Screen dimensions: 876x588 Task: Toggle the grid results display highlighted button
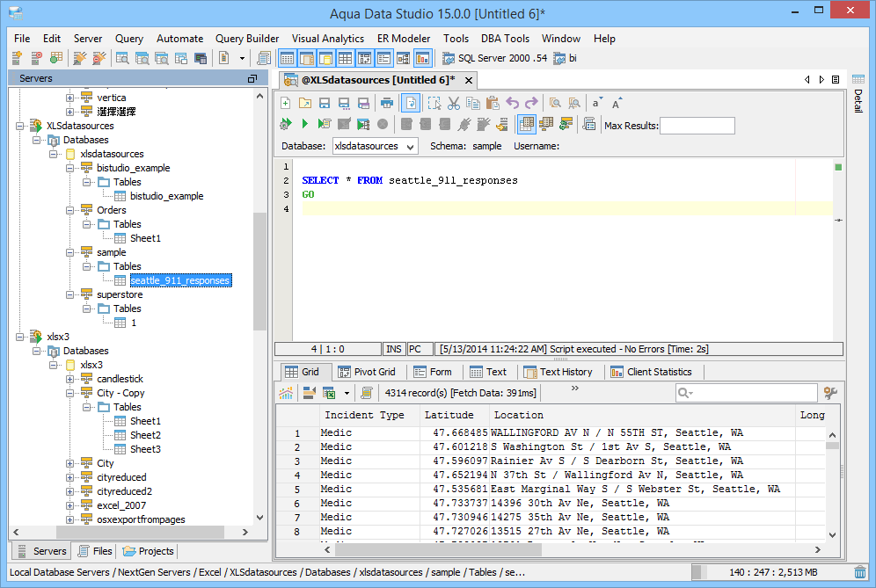526,124
